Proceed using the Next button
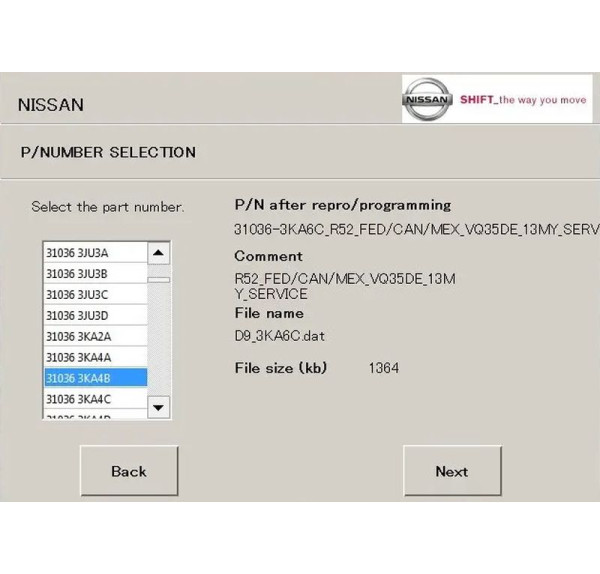Screen dimensions: 600x574 pos(451,471)
